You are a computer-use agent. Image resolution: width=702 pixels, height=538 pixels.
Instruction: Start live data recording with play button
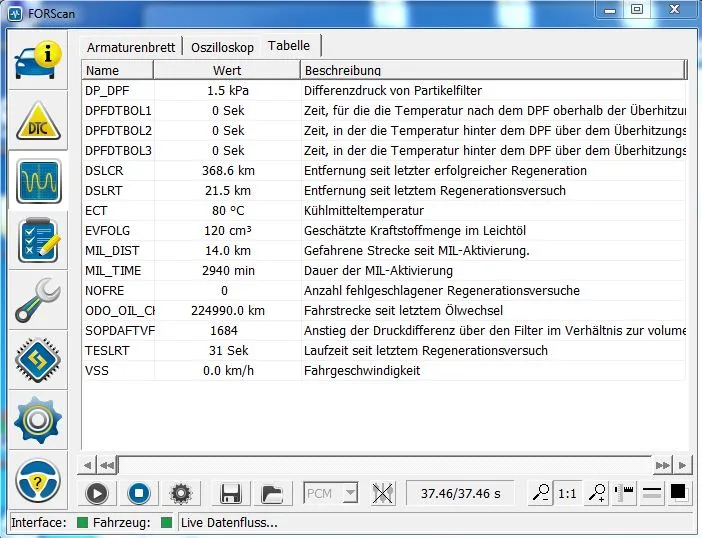click(x=97, y=493)
